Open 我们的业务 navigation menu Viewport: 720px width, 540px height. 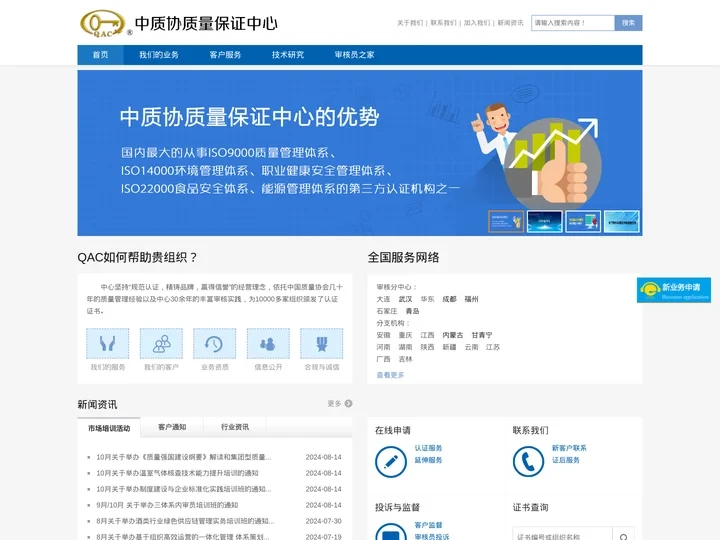(159, 55)
